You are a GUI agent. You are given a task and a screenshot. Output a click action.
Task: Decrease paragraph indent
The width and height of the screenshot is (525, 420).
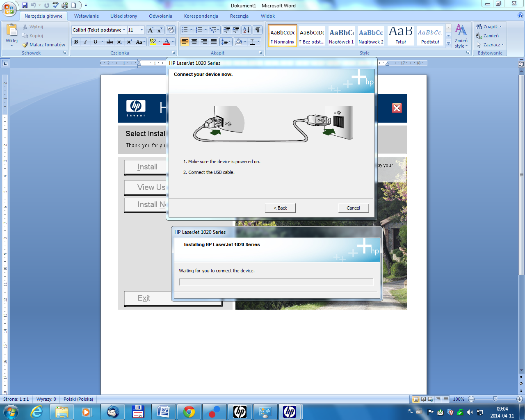pyautogui.click(x=227, y=30)
